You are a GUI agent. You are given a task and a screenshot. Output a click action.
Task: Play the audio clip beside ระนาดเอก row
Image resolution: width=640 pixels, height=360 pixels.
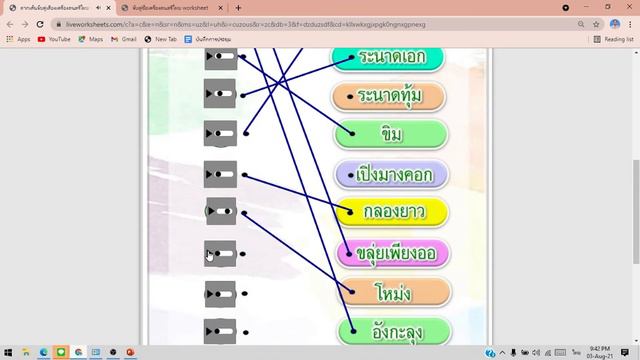coord(209,56)
